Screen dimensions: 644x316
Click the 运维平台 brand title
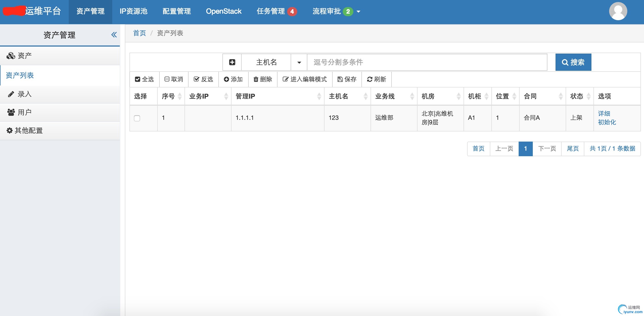pos(43,11)
